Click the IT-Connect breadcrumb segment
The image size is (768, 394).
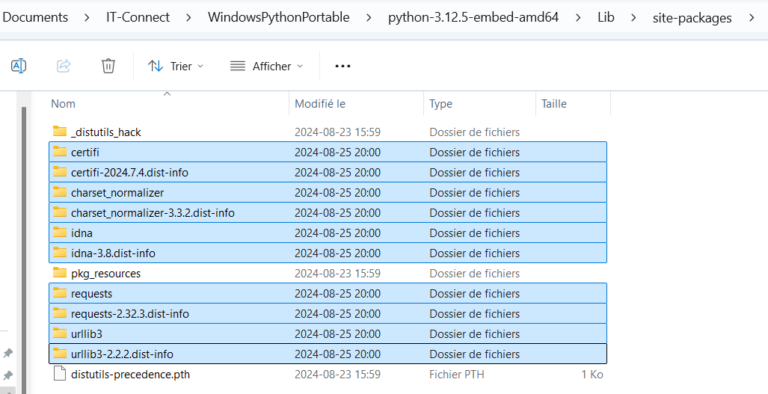(138, 18)
